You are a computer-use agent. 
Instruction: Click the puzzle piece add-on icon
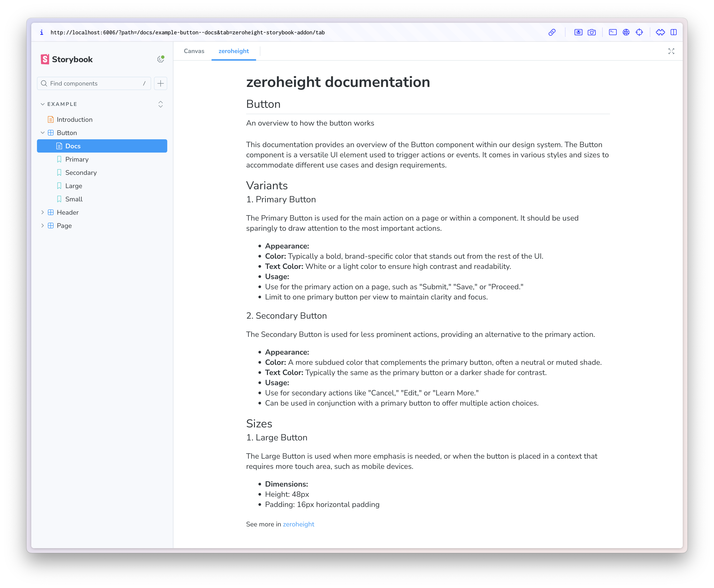click(x=660, y=32)
